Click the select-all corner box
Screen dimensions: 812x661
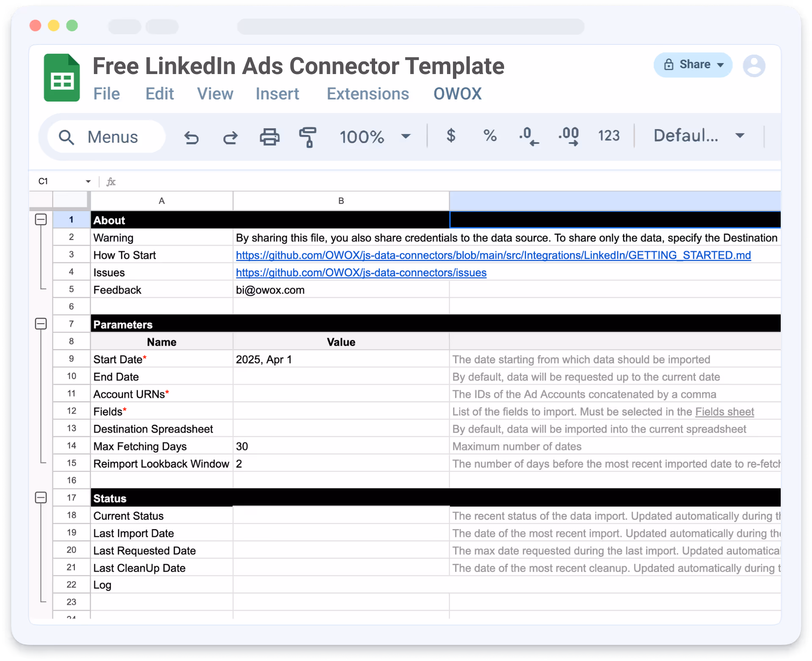71,201
